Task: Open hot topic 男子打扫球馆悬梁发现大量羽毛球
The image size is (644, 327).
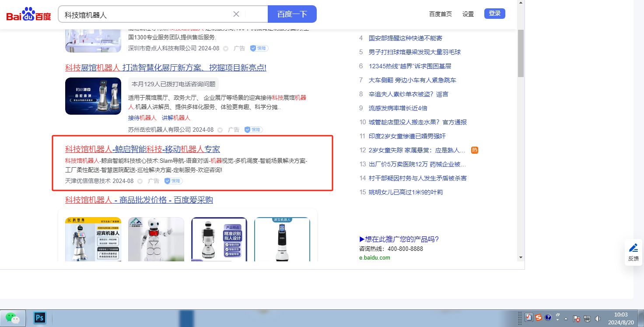Action: coord(415,52)
